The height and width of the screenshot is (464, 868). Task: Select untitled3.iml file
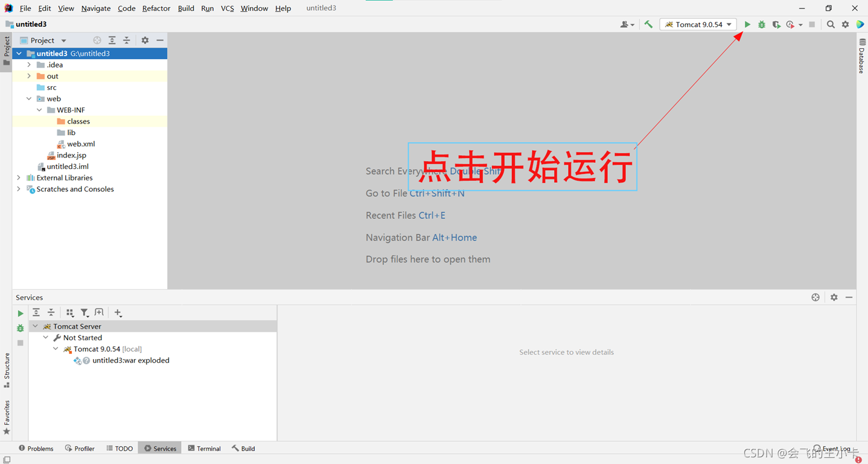tap(63, 167)
